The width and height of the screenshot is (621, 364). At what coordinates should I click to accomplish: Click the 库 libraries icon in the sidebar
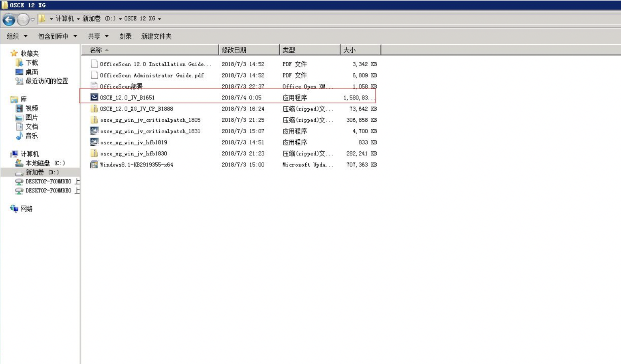[14, 99]
